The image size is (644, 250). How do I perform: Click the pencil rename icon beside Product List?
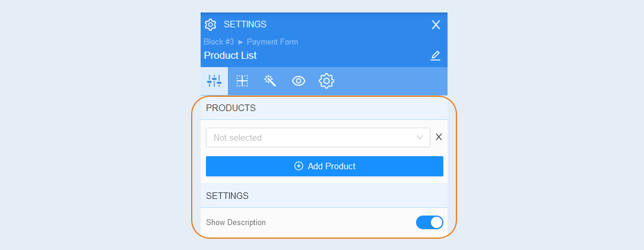click(x=435, y=55)
